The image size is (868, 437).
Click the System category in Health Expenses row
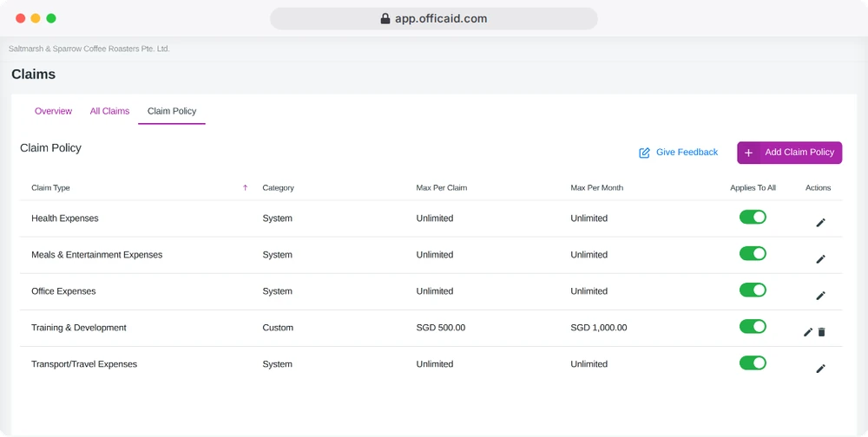point(278,218)
